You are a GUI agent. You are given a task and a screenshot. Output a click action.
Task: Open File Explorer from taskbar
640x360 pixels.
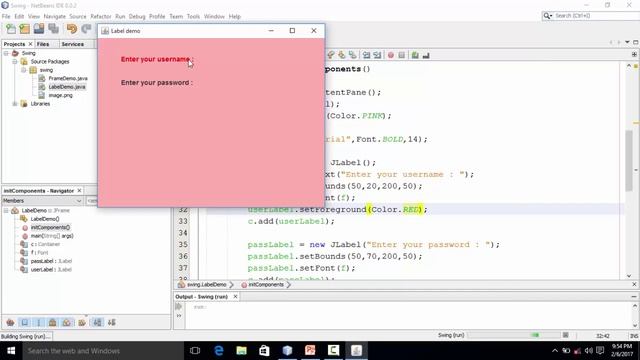pyautogui.click(x=242, y=351)
